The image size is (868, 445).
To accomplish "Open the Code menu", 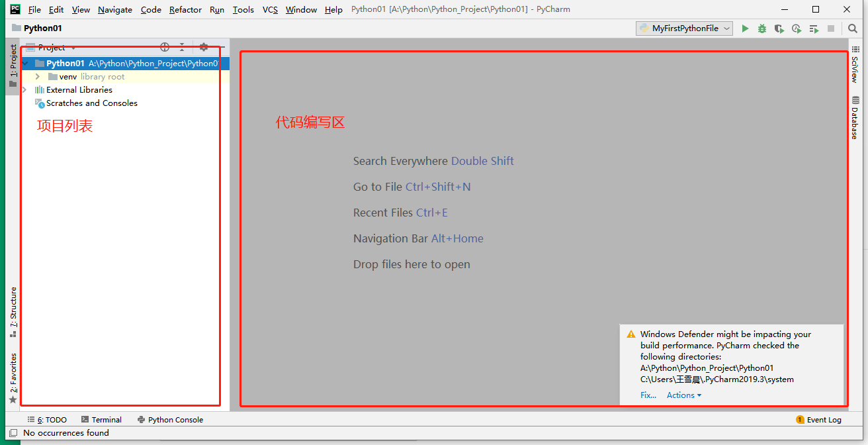I will (151, 9).
